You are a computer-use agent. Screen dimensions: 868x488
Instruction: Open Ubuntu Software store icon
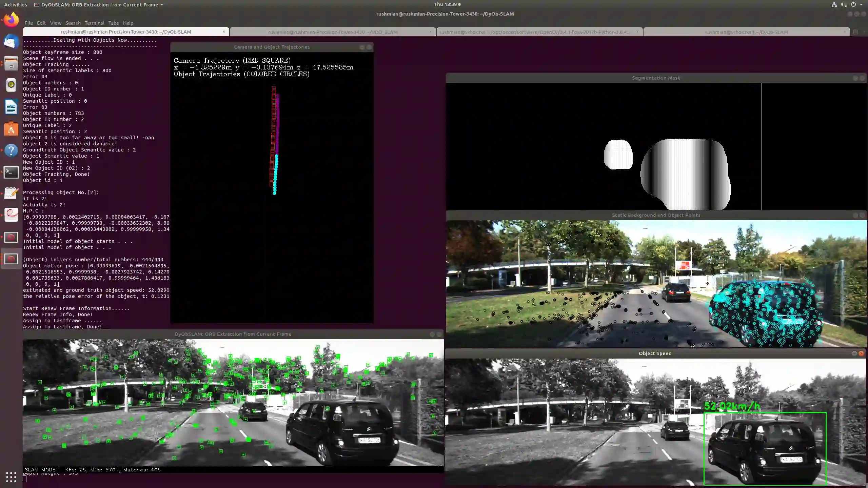(11, 129)
